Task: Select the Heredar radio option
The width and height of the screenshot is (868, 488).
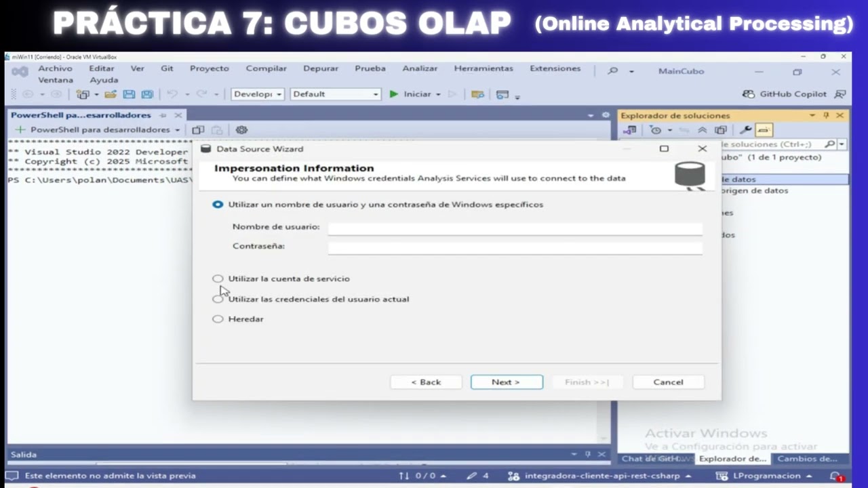Action: 218,319
